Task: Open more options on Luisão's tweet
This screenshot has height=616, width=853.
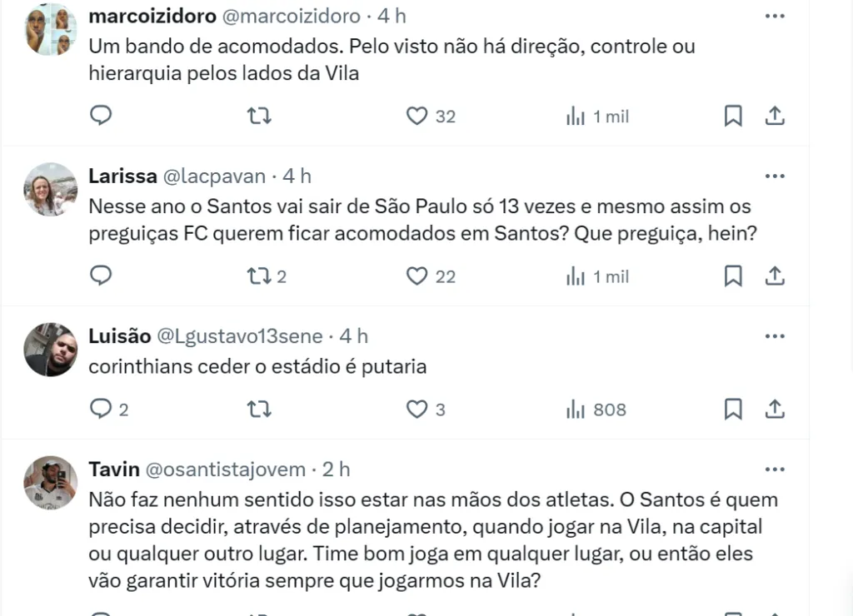Action: click(775, 336)
